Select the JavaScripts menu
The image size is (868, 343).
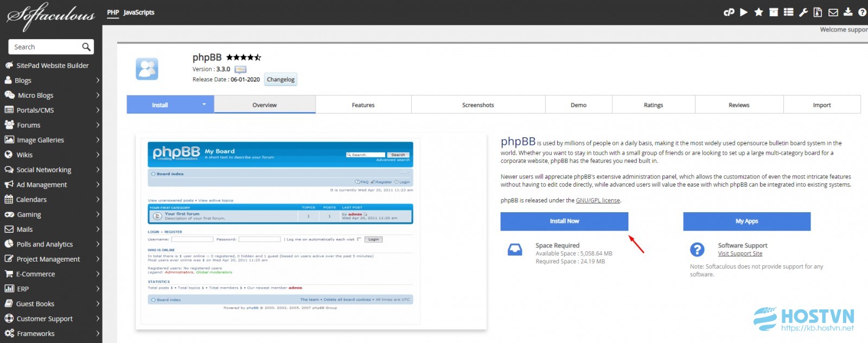139,12
